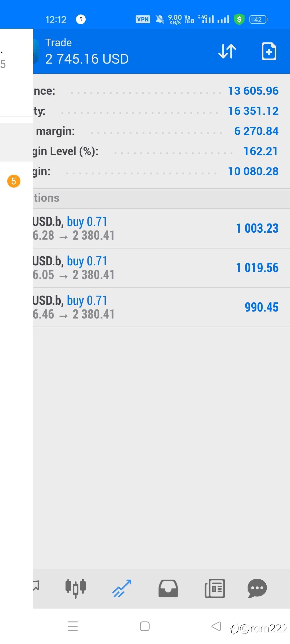Select the position with profit 990.45
The height and width of the screenshot is (644, 290).
point(161,307)
